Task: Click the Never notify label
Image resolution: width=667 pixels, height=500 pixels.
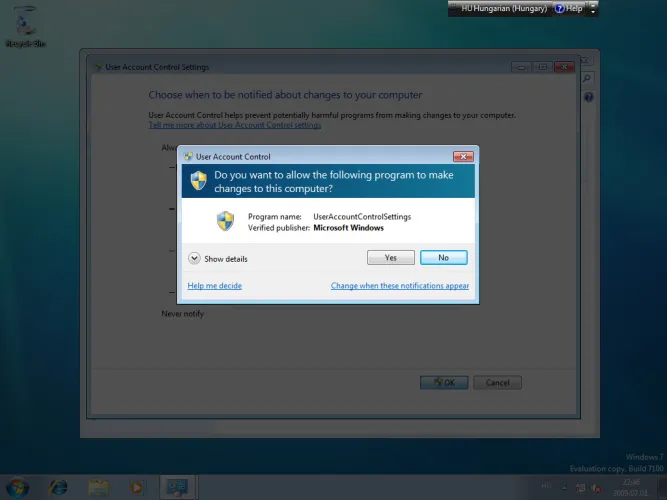Action: click(182, 314)
